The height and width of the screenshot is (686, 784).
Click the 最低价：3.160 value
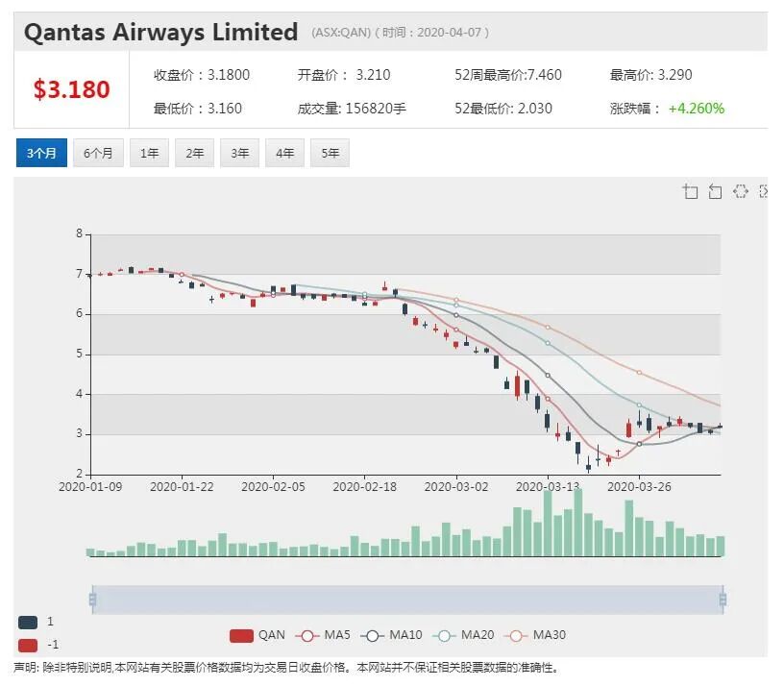pos(198,109)
